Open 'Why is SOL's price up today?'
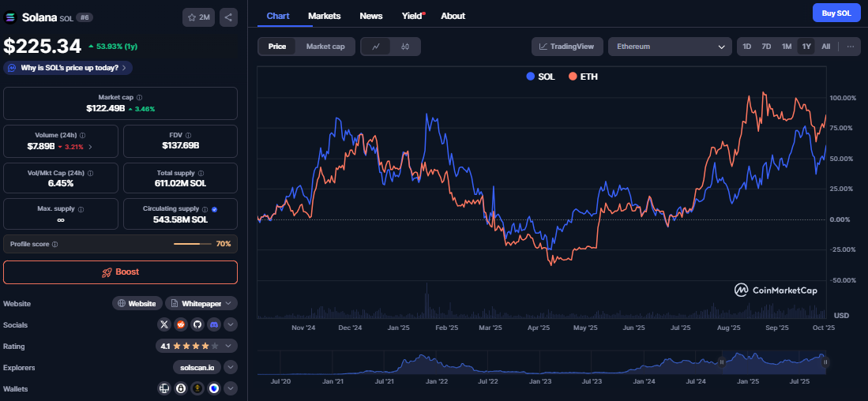The height and width of the screenshot is (401, 868). coord(68,68)
